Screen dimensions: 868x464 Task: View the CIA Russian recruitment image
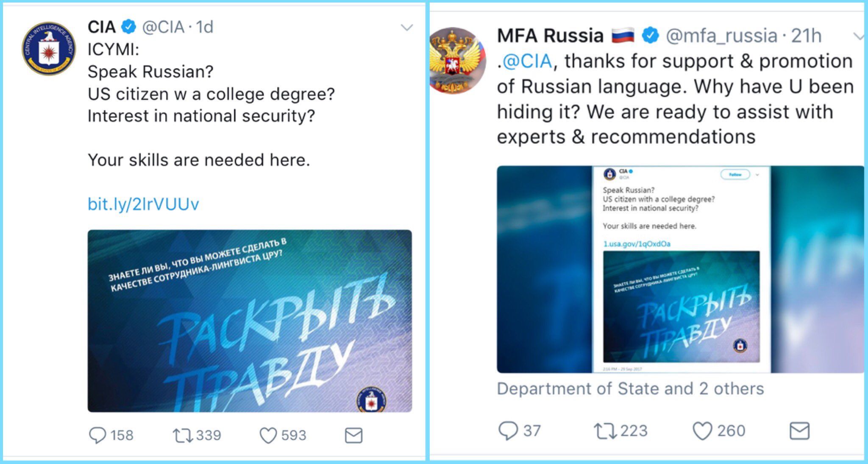pos(250,321)
